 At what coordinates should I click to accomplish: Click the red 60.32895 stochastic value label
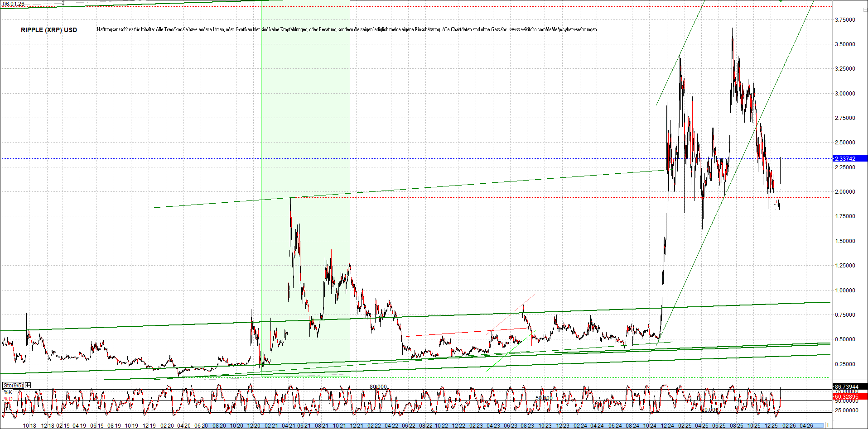(850, 397)
